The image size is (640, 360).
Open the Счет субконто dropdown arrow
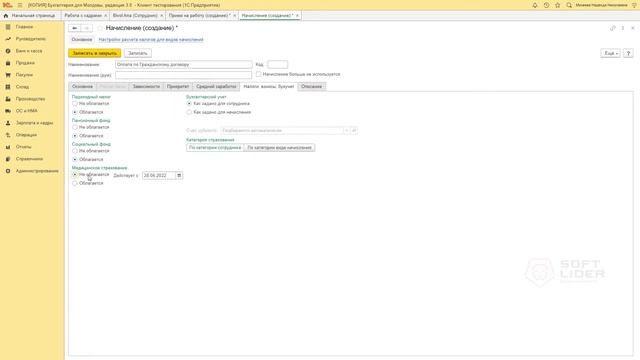pyautogui.click(x=346, y=131)
